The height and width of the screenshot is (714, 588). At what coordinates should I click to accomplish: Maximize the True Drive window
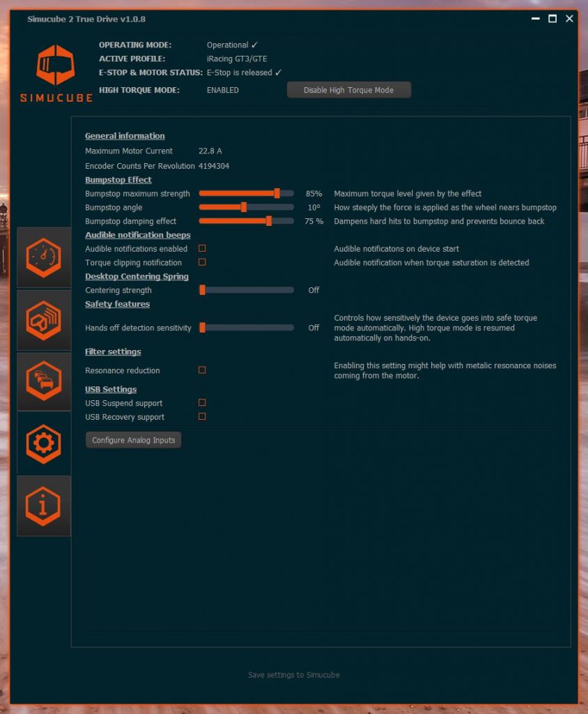[x=552, y=19]
